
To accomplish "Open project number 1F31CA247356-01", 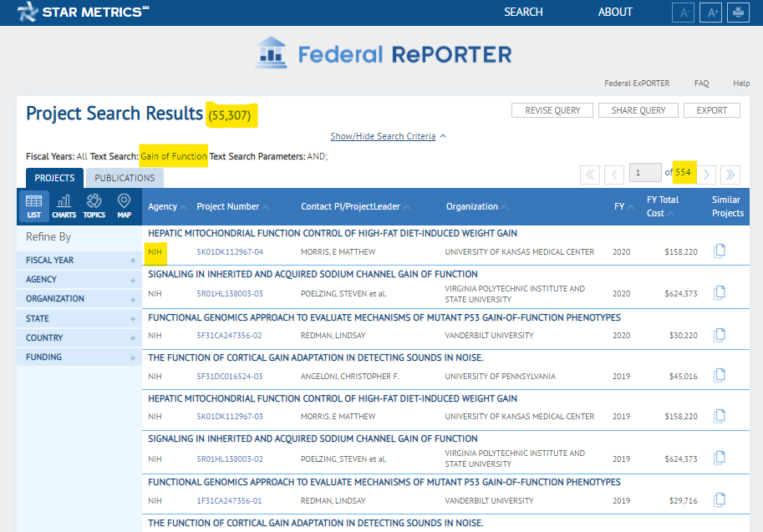I will coord(229,501).
